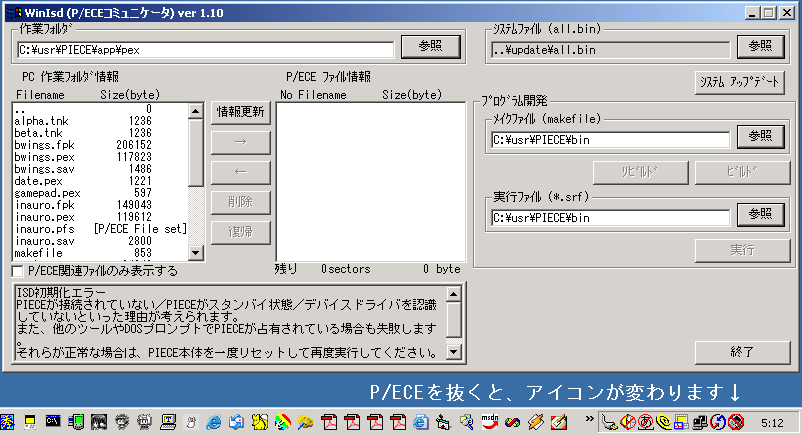Click the システム アップデート button
Viewport: 802px width, 435px height.
[x=740, y=82]
